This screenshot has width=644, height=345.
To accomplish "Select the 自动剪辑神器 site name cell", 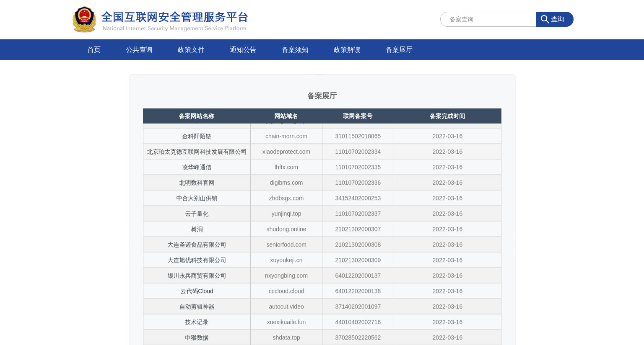I will (197, 306).
